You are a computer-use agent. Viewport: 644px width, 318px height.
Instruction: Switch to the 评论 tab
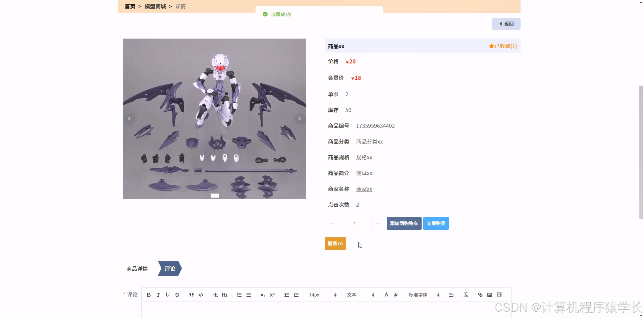(169, 268)
